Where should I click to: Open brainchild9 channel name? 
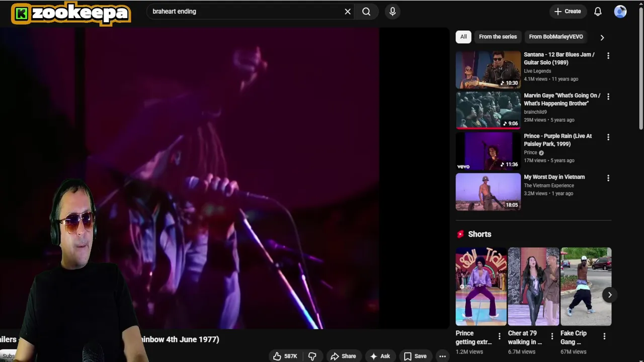(x=535, y=112)
